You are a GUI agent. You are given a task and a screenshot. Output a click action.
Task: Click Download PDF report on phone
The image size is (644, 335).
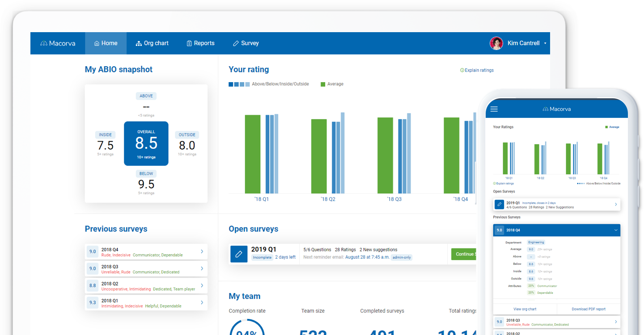click(589, 309)
